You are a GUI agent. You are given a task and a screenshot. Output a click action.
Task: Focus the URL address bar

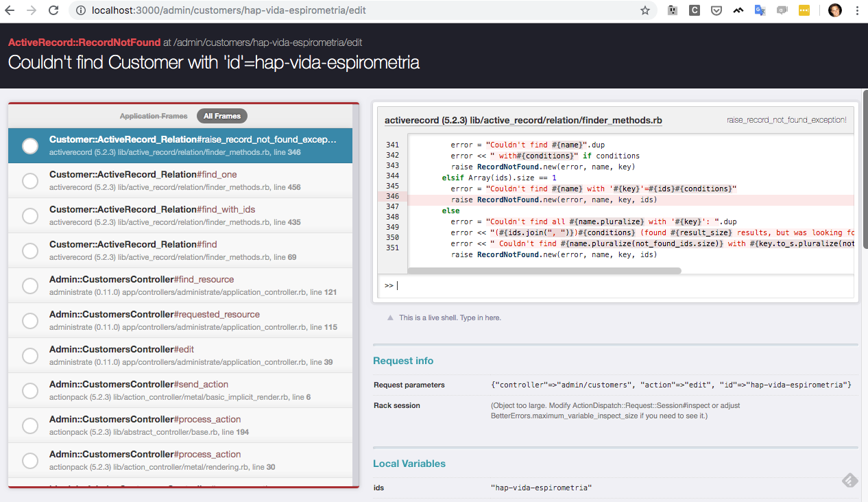tap(363, 11)
